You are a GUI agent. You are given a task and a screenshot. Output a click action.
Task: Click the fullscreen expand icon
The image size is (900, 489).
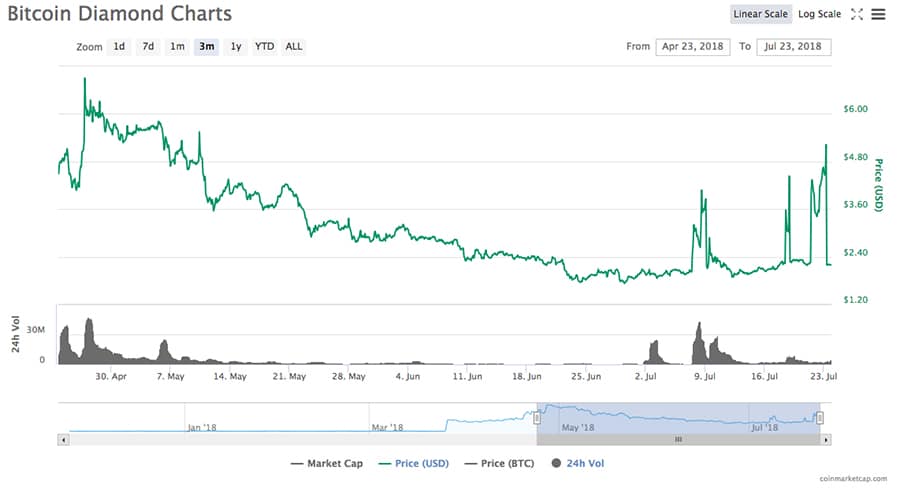856,14
